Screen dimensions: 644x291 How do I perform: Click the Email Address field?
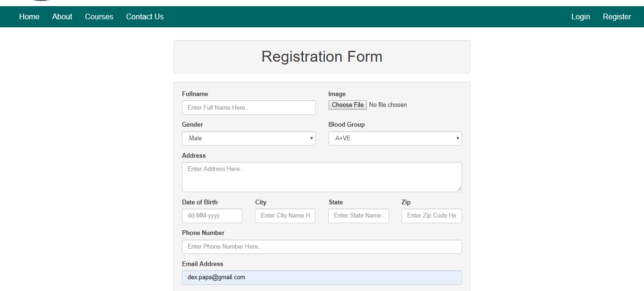click(x=322, y=278)
